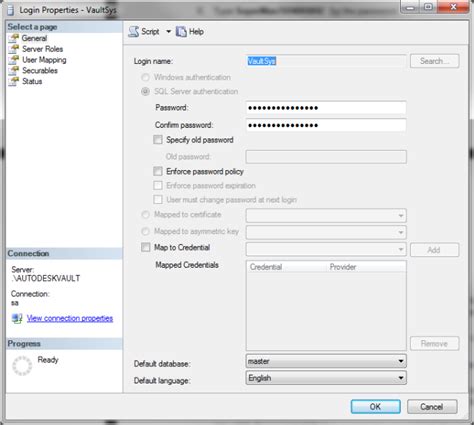
Task: Click the Cancel button
Action: (432, 407)
